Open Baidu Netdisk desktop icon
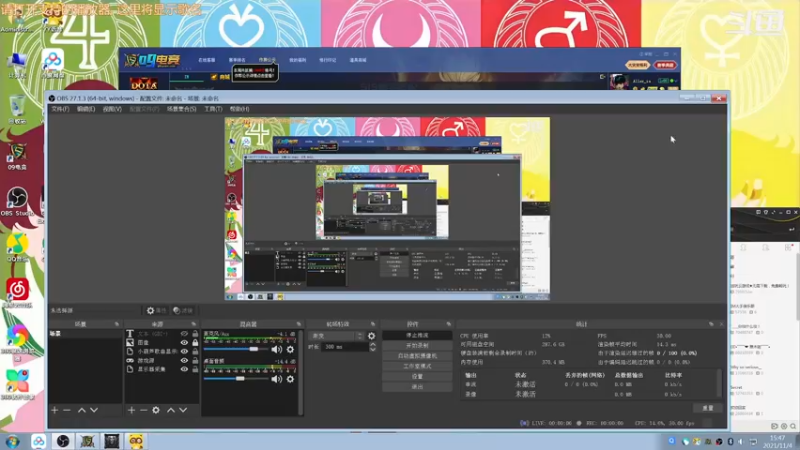Screen dimensions: 800x450 [52, 64]
